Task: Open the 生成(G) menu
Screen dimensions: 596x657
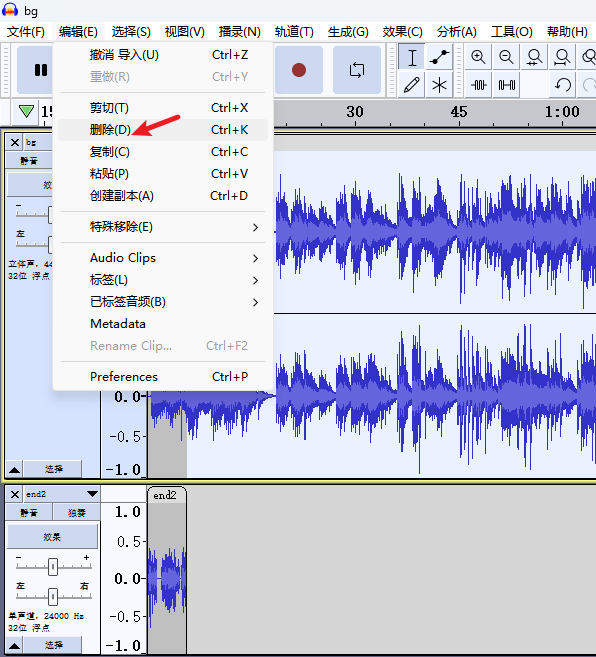Action: pos(348,32)
